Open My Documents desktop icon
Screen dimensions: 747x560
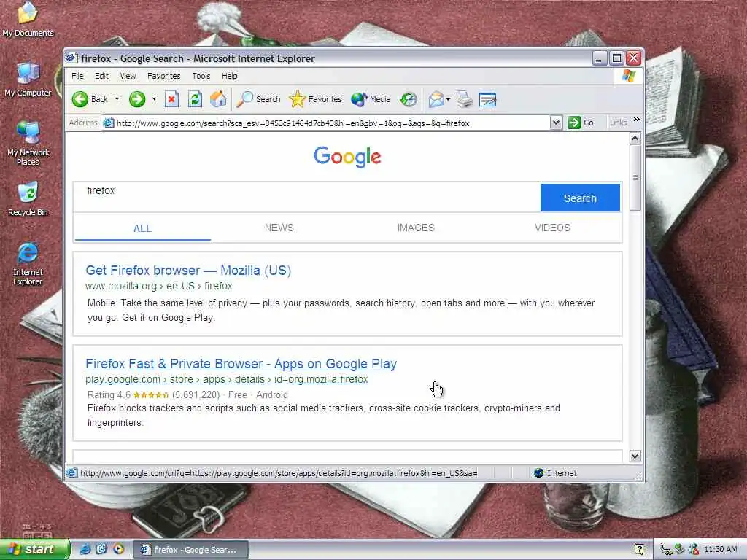pos(28,20)
